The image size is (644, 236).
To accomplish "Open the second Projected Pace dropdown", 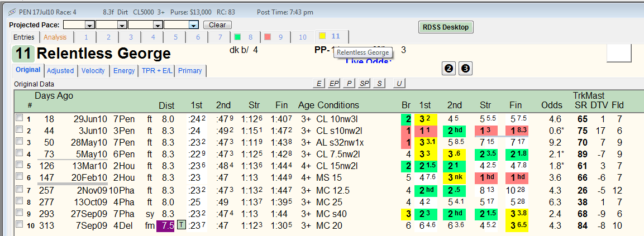I will 122,25.
